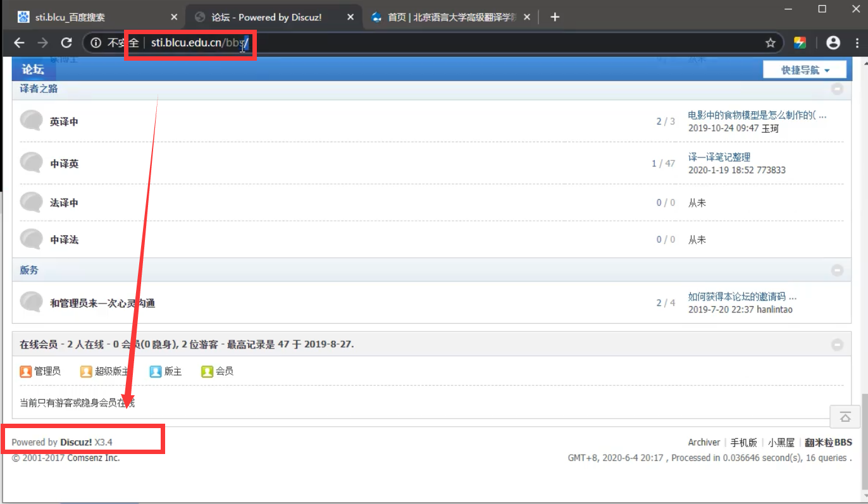Reload the current page
The width and height of the screenshot is (868, 504).
[x=66, y=42]
